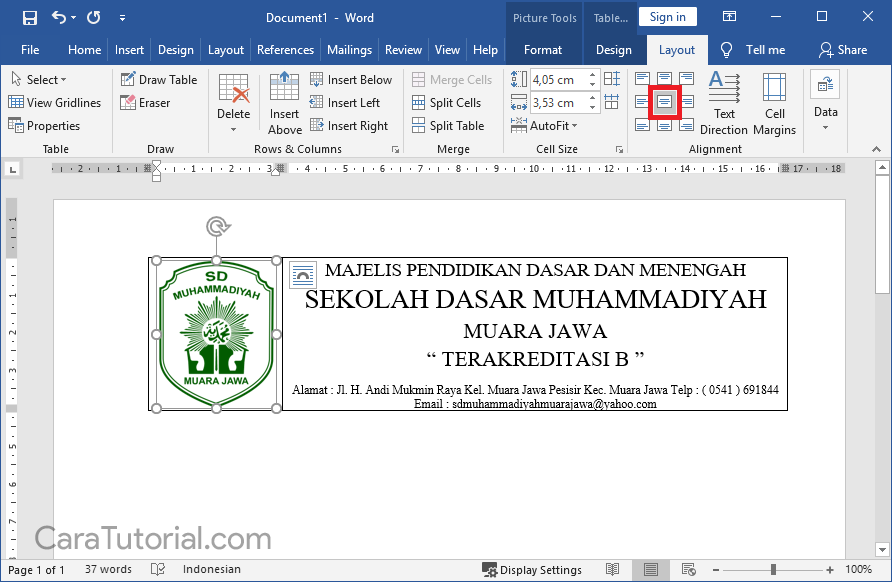The height and width of the screenshot is (582, 892).
Task: Open Rows & Columns dialog launcher
Action: 395,150
